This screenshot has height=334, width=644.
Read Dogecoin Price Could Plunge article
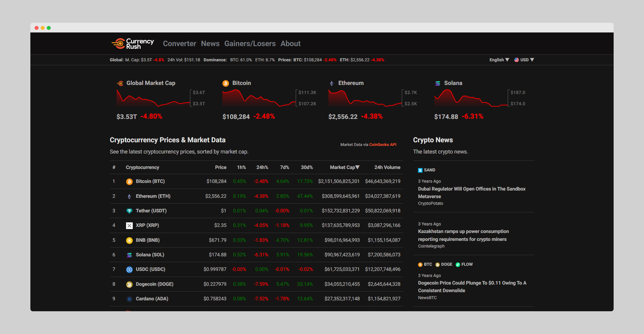[x=472, y=287]
